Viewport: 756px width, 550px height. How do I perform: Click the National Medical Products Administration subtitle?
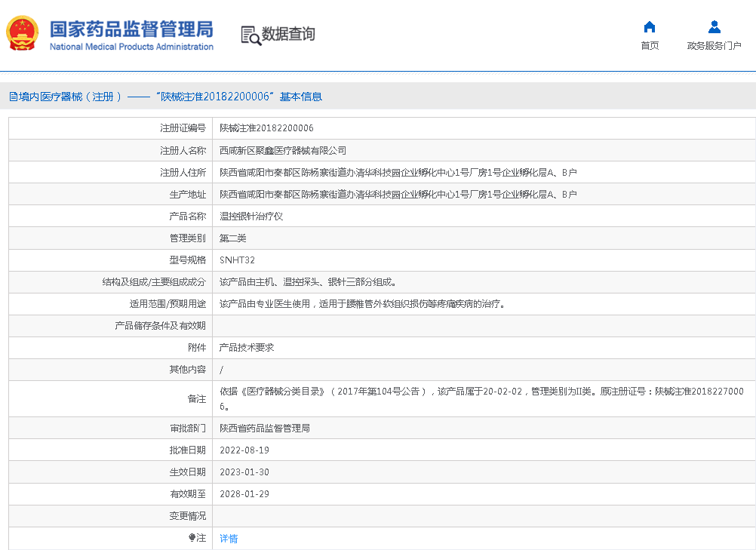[x=131, y=47]
